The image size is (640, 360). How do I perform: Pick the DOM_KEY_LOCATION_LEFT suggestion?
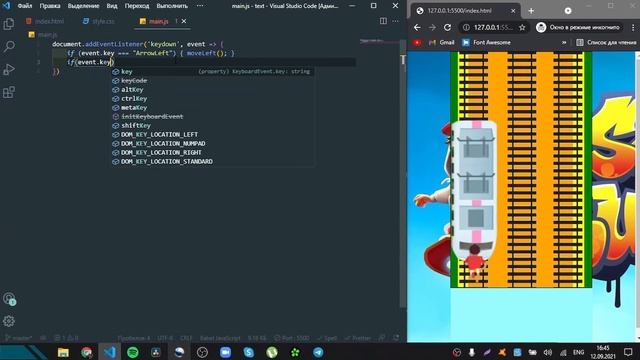[213, 134]
